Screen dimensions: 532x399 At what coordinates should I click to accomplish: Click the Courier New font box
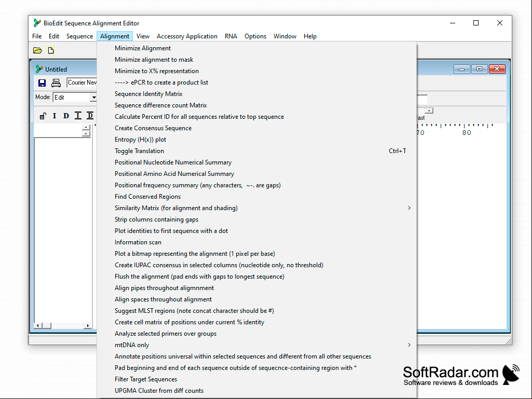82,82
